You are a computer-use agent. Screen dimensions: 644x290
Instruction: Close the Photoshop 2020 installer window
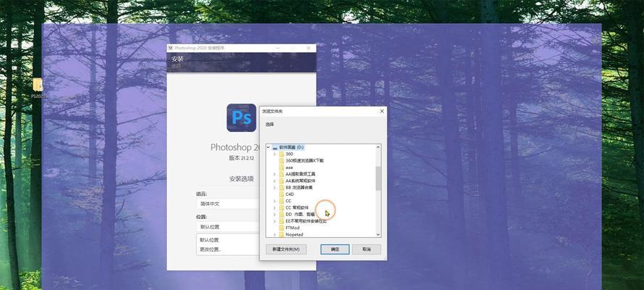coord(309,48)
